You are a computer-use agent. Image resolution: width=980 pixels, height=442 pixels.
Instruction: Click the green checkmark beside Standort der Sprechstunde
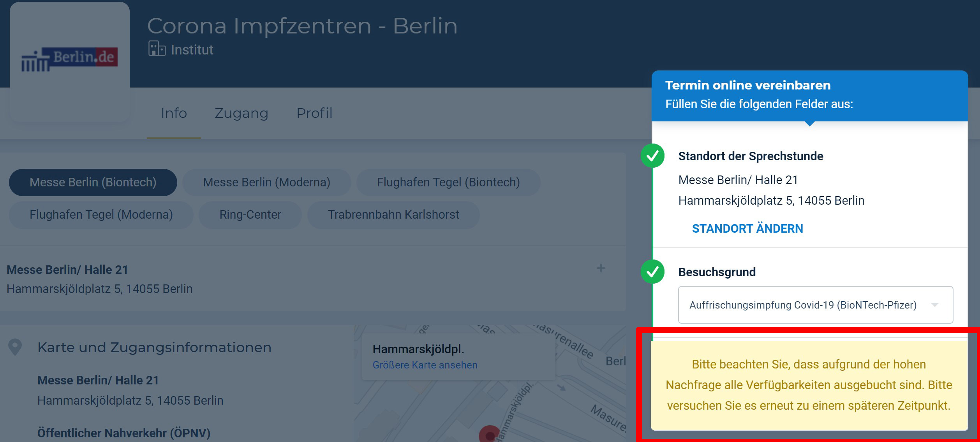tap(653, 156)
